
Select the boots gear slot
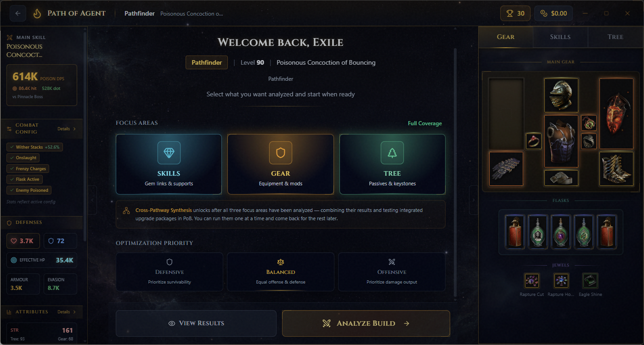616,169
